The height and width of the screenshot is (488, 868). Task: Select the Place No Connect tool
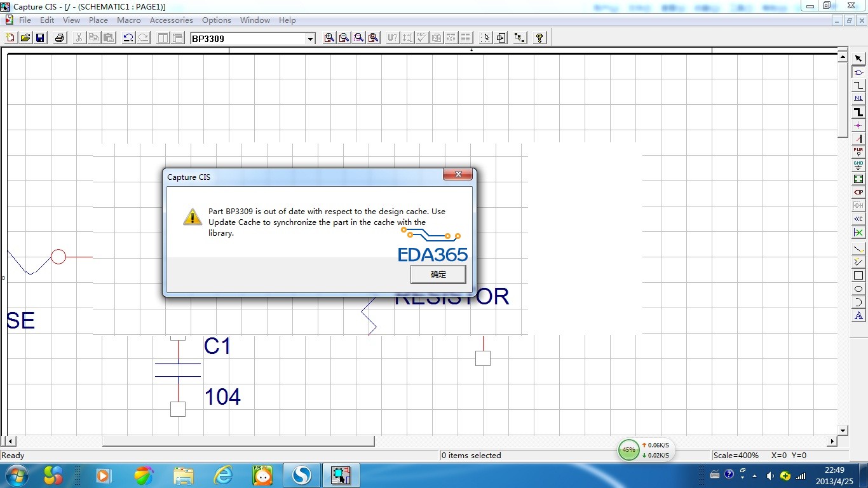[858, 233]
